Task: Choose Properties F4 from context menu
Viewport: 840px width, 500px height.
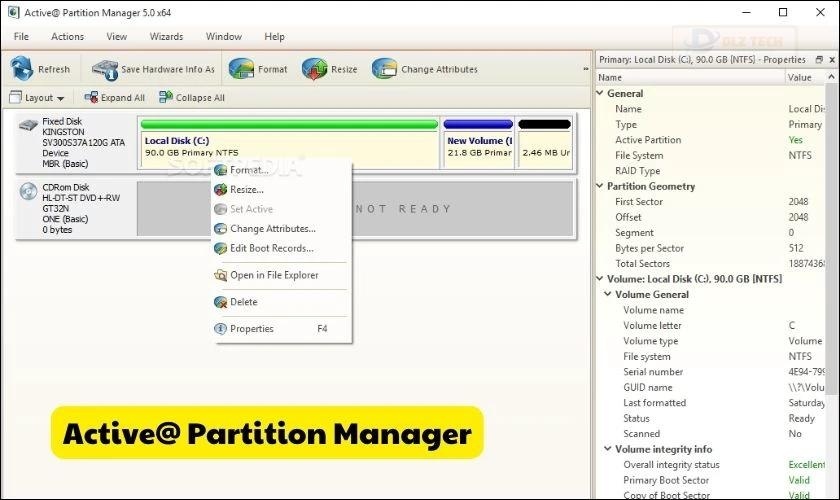Action: (x=282, y=329)
